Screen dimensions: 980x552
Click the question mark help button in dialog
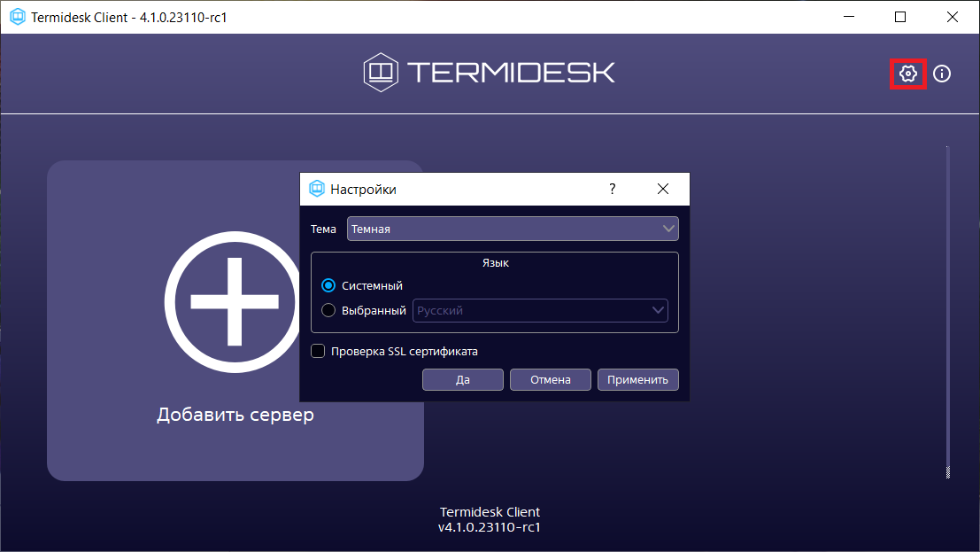[x=612, y=189]
